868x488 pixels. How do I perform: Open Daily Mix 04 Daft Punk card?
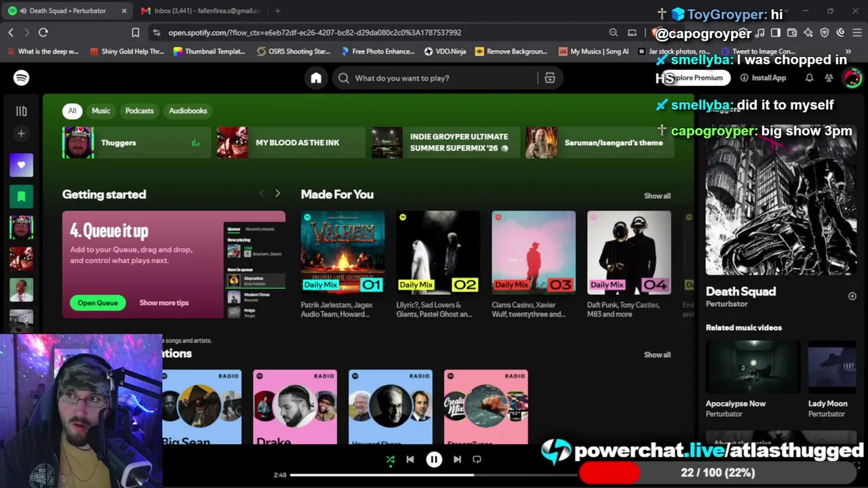[x=629, y=264]
